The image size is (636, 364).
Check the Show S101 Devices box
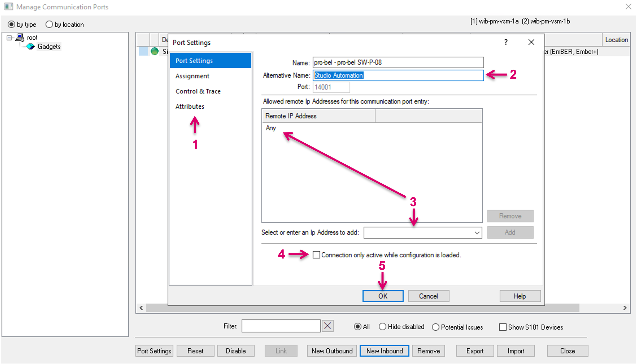coord(502,327)
